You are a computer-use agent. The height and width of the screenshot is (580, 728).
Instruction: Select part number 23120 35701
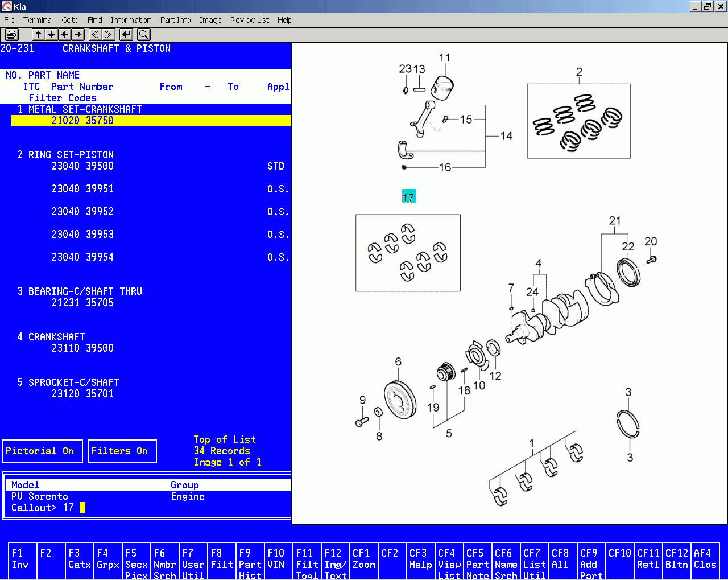[x=82, y=394]
